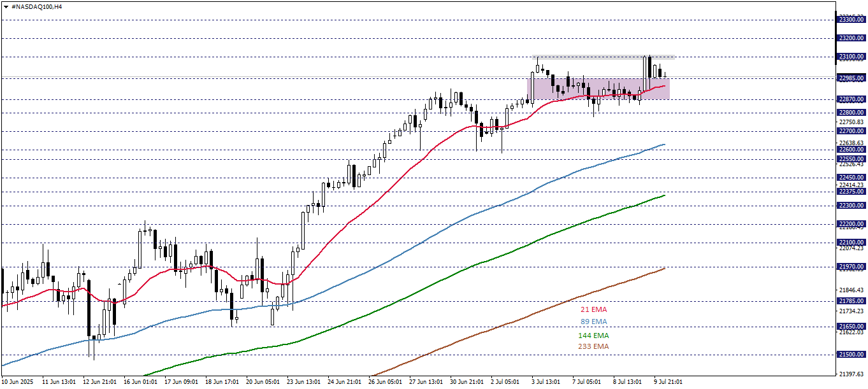868x389 pixels.
Task: Click the 27 Jun 13:01 time label
Action: point(426,382)
